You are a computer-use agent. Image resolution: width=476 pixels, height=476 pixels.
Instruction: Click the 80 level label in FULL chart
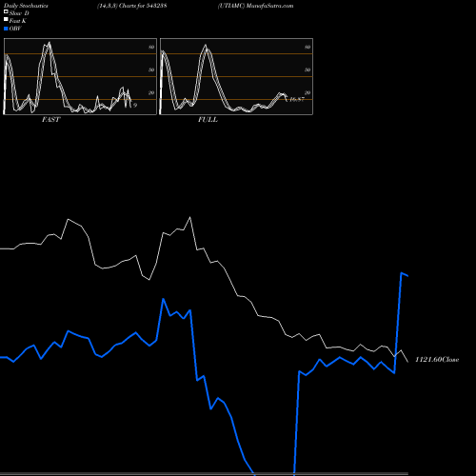[307, 47]
